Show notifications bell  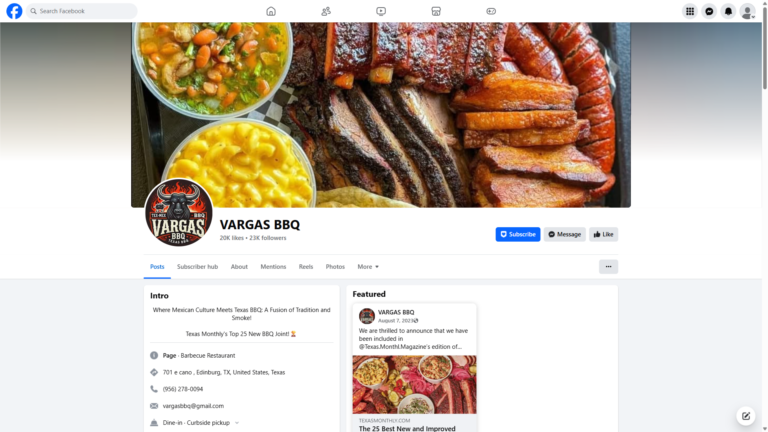(x=728, y=11)
